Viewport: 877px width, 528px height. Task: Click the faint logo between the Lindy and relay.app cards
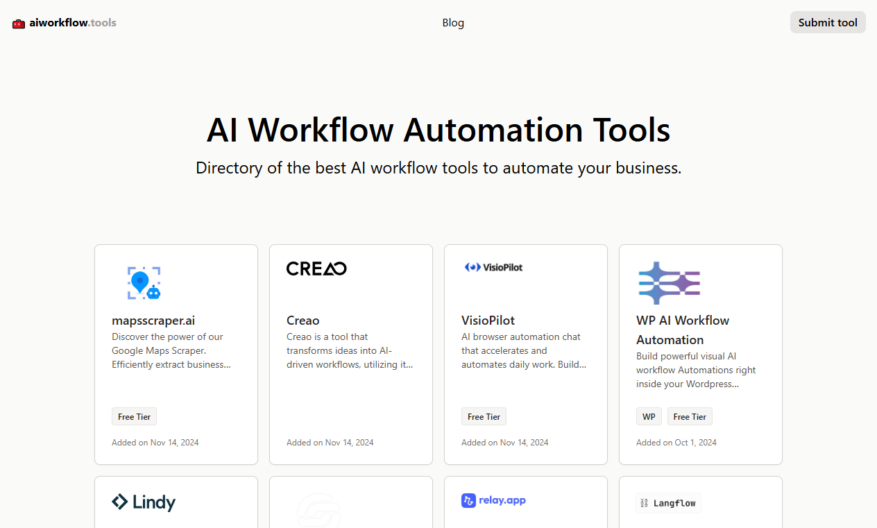tap(319, 510)
